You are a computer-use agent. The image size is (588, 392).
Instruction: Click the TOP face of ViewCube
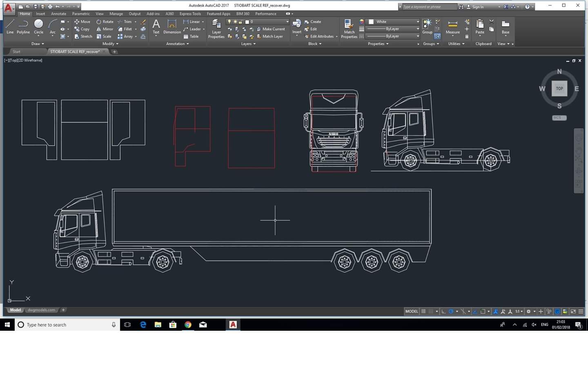pyautogui.click(x=559, y=88)
